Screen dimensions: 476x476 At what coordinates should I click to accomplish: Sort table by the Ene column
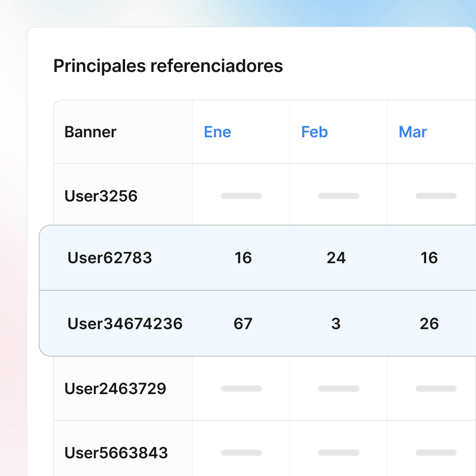tap(217, 132)
